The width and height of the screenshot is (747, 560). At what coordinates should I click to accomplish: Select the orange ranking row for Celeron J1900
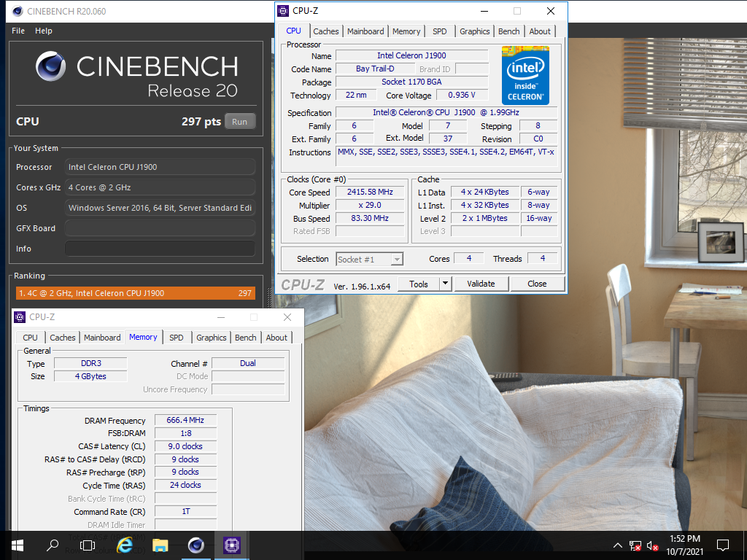(x=135, y=293)
